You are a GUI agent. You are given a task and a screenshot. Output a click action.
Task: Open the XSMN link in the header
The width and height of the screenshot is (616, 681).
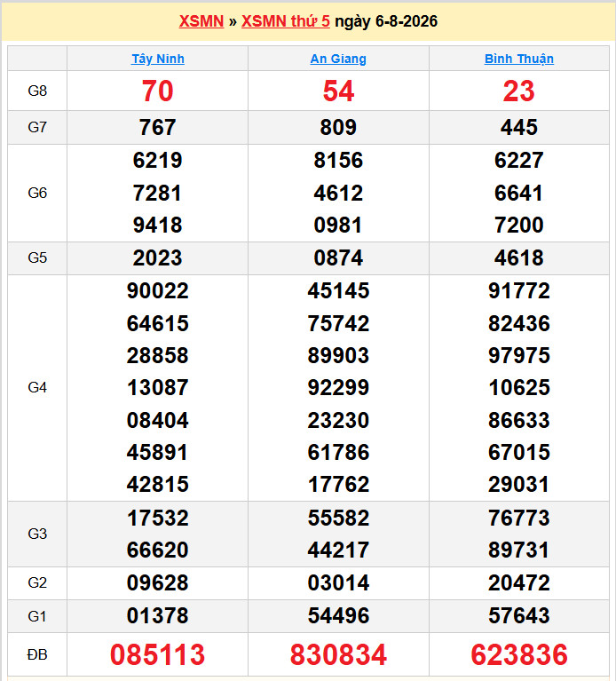click(x=201, y=21)
